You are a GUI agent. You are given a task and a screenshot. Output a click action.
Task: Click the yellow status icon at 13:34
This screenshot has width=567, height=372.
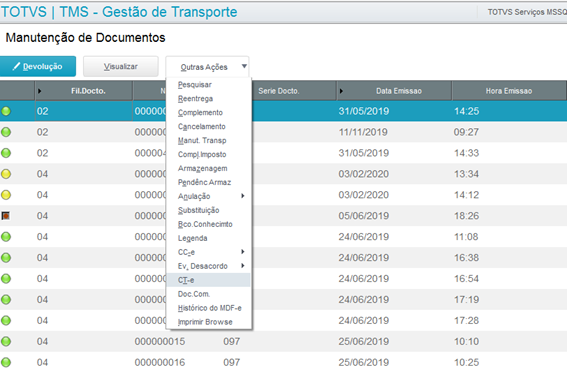point(6,174)
